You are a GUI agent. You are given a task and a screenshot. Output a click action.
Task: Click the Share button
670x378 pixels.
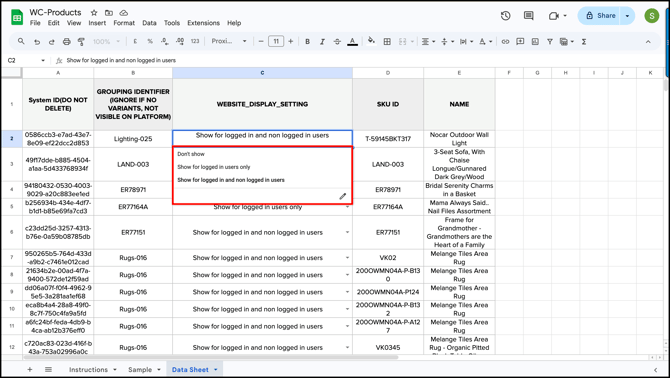601,16
